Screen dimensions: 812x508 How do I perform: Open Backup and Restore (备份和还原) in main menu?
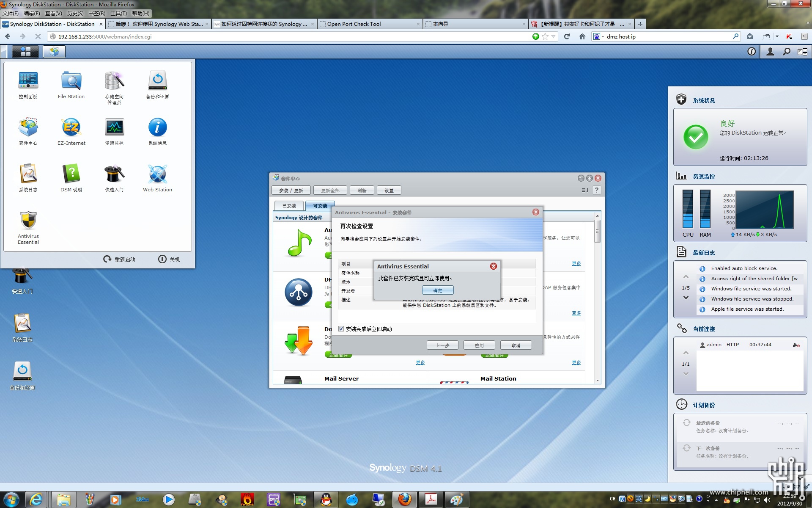point(157,85)
